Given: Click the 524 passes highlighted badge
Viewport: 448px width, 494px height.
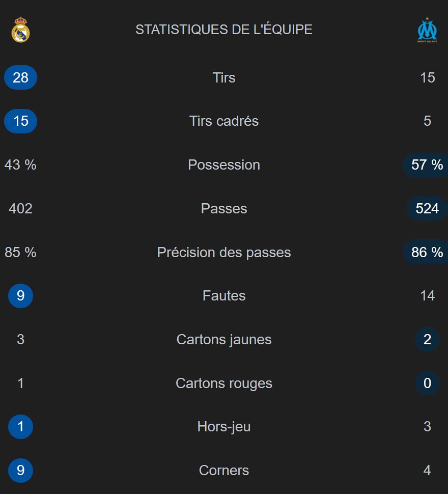Looking at the screenshot, I should point(427,209).
